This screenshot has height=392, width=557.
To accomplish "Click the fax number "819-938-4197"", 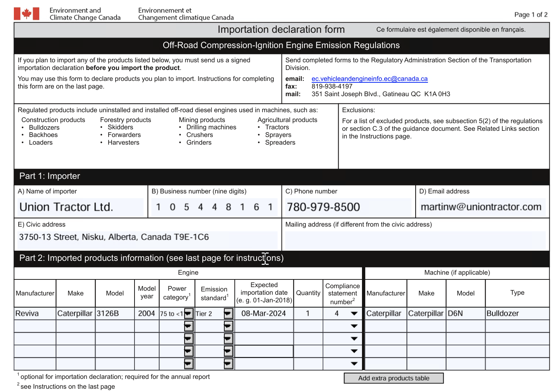I will [332, 86].
